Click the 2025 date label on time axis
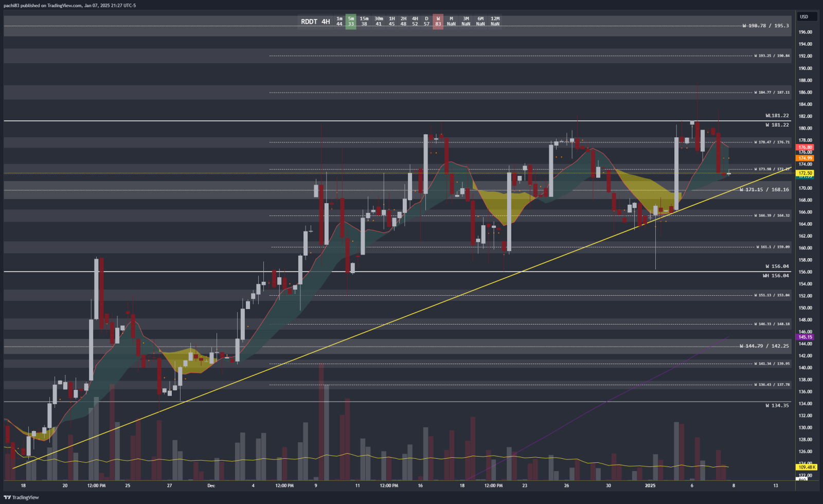Image resolution: width=823 pixels, height=504 pixels. pos(650,485)
